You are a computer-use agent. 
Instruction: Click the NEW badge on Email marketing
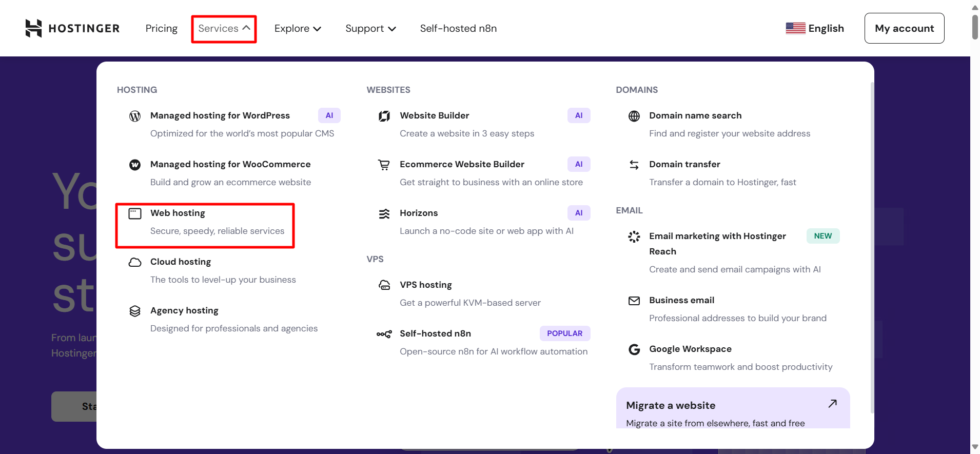coord(823,236)
